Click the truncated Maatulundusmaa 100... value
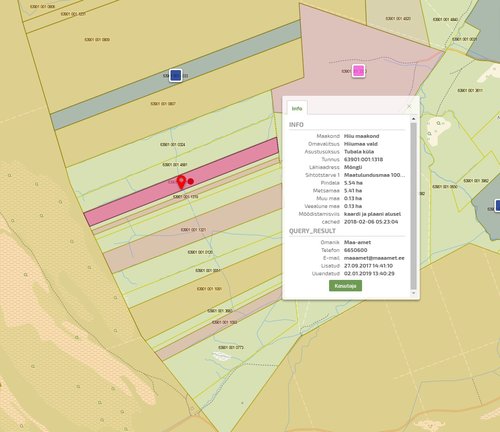This screenshot has width=500, height=432. pos(374,175)
